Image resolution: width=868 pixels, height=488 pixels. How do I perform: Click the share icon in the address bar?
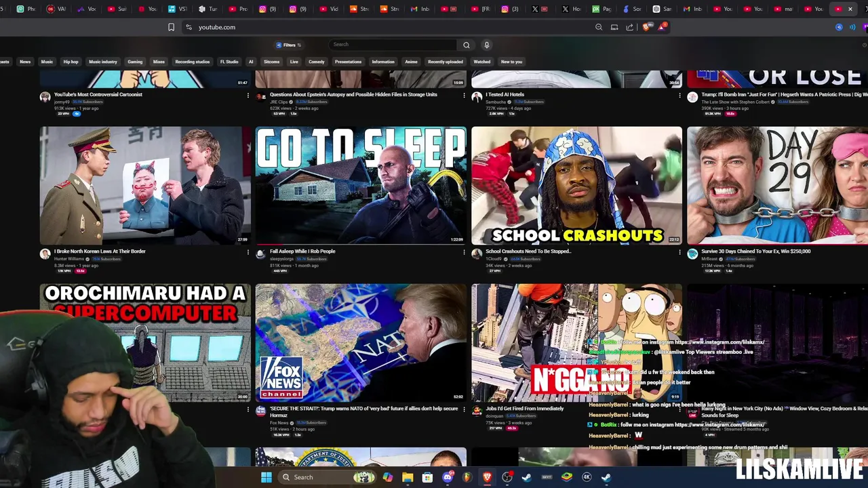629,27
